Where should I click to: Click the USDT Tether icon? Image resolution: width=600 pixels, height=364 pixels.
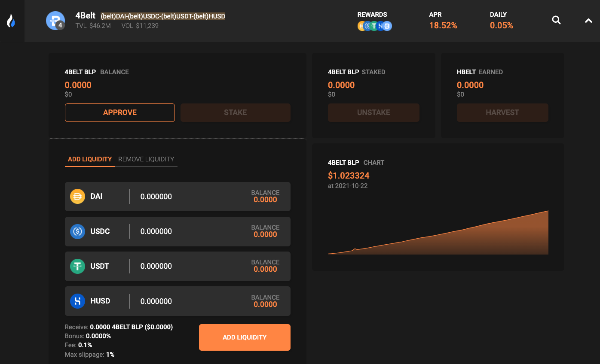click(77, 266)
